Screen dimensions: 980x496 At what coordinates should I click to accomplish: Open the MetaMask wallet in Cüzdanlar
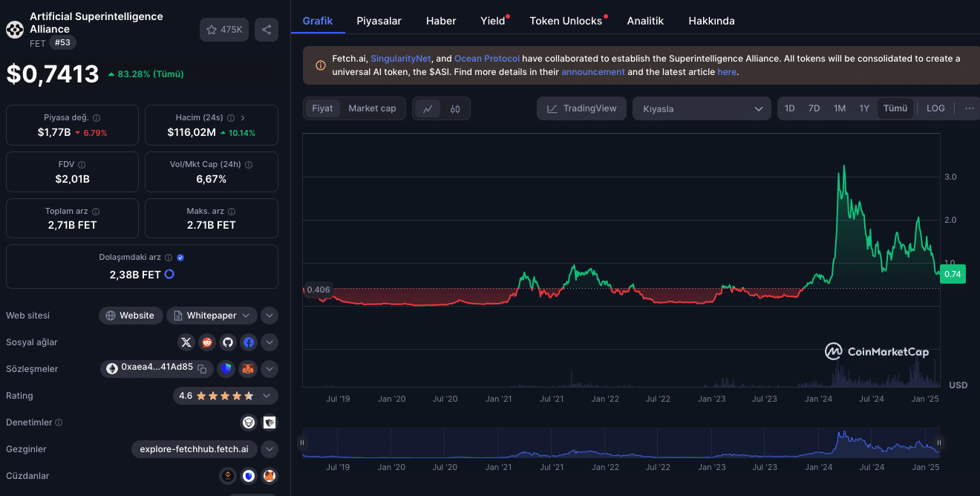(270, 476)
